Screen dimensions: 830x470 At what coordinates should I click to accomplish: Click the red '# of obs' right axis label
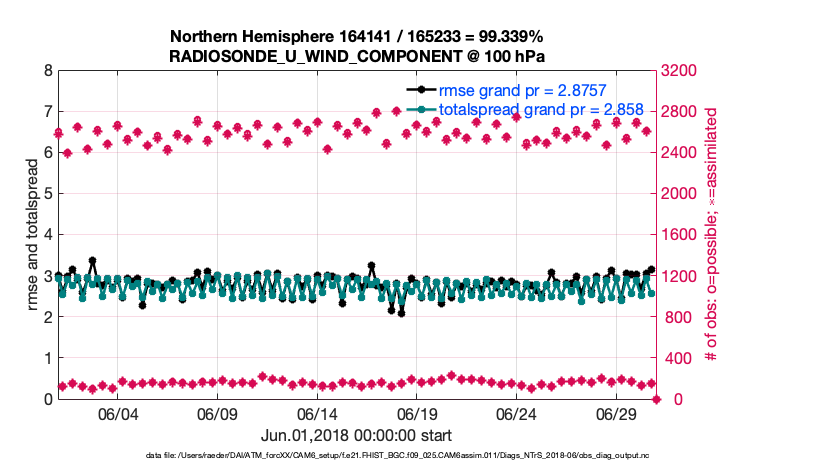click(x=713, y=235)
